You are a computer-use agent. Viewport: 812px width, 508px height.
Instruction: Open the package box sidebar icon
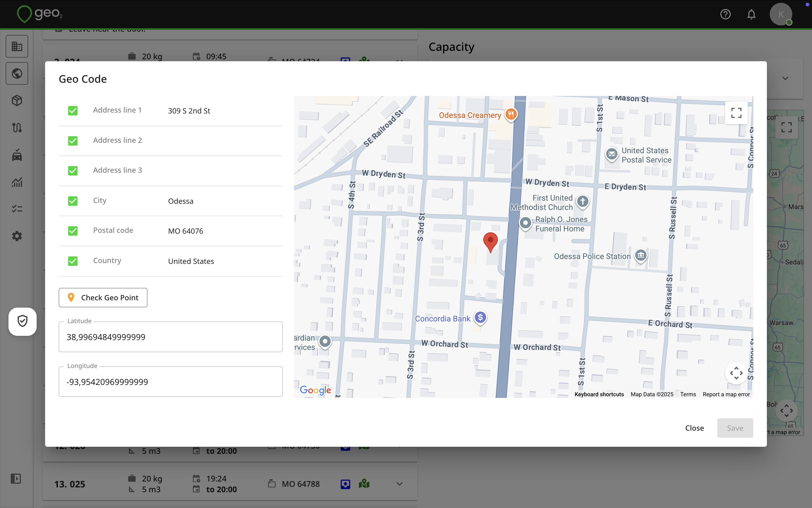coord(17,100)
